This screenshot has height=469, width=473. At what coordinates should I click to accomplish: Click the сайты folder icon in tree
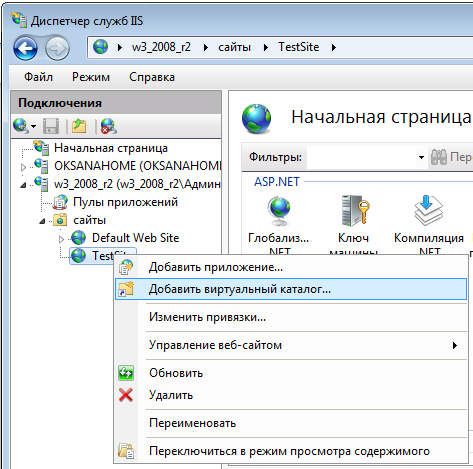click(60, 220)
